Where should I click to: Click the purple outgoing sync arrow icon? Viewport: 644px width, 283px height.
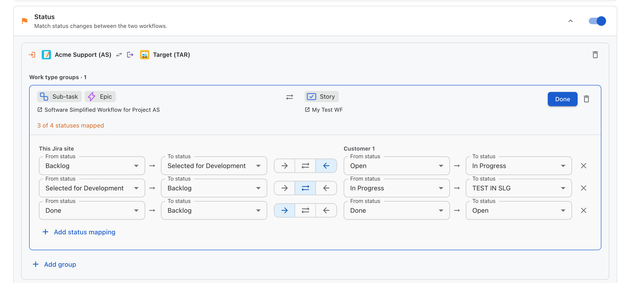tap(130, 55)
